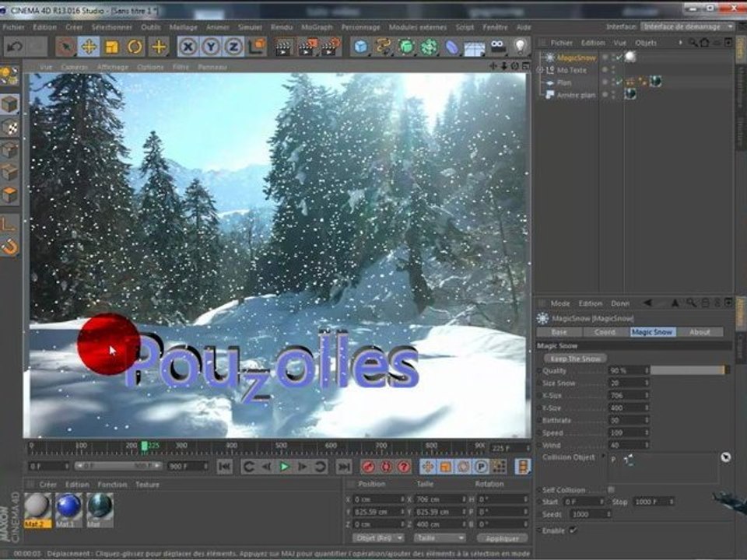Select the Mat.2 material thumbnail

pos(37,509)
